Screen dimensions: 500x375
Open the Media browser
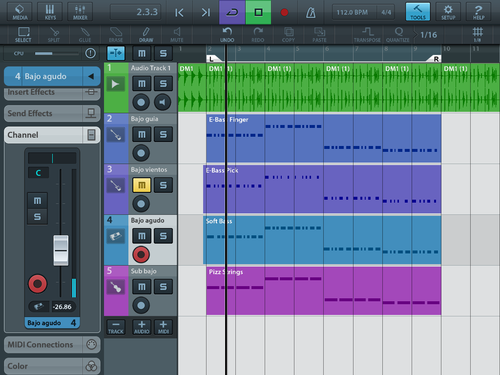(x=20, y=12)
